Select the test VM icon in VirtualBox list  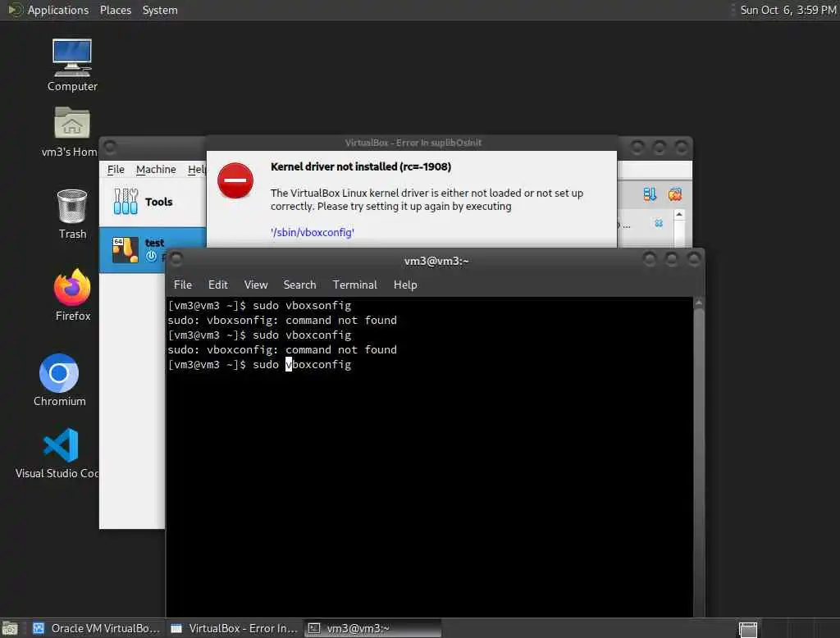[x=125, y=249]
